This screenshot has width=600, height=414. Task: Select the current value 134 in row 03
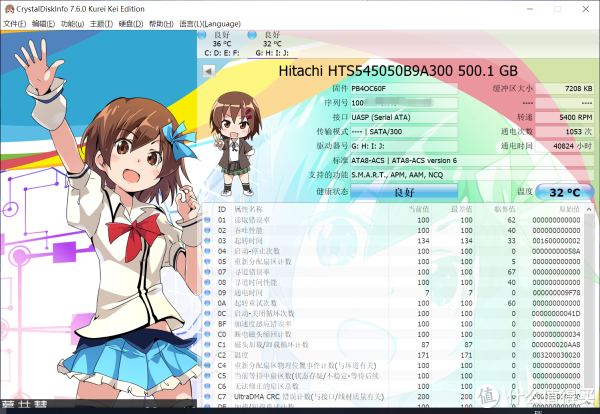423,241
